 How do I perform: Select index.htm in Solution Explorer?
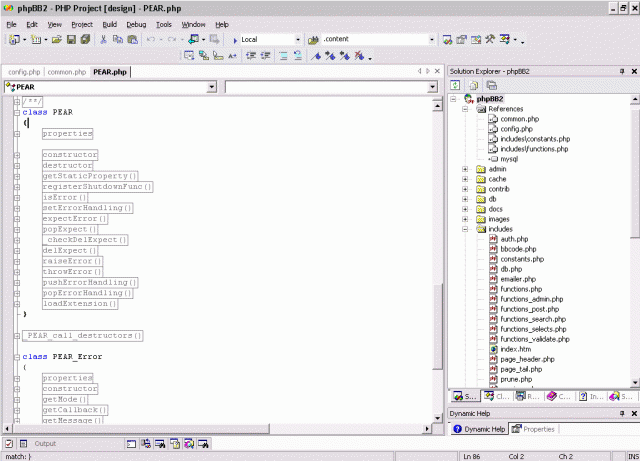[x=516, y=349]
